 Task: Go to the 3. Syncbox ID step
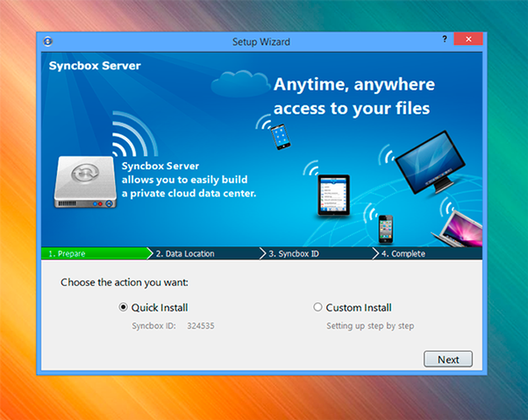[x=318, y=254]
